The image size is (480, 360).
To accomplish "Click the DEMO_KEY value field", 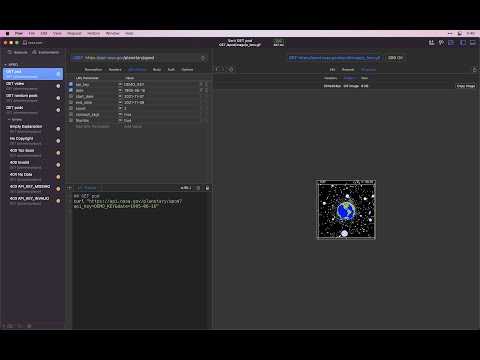I will click(161, 84).
